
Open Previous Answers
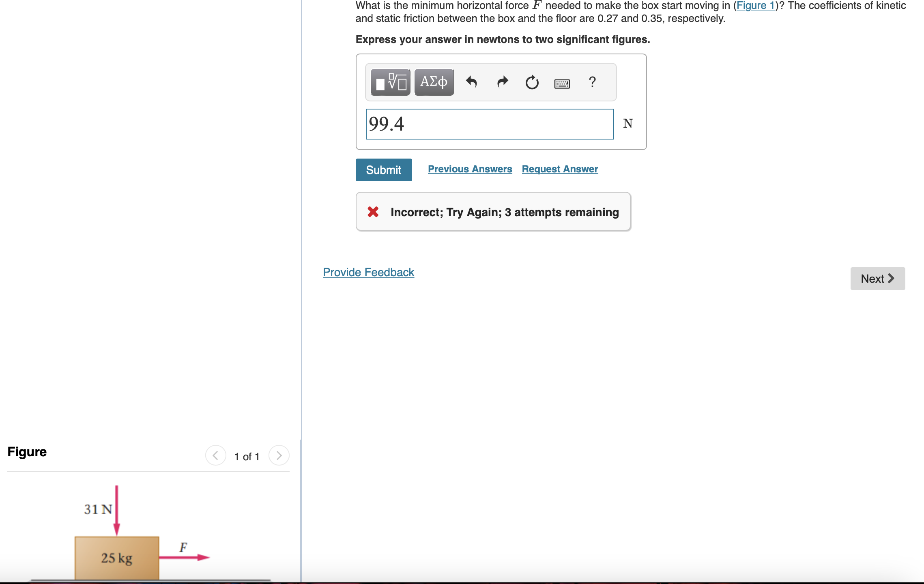click(470, 169)
